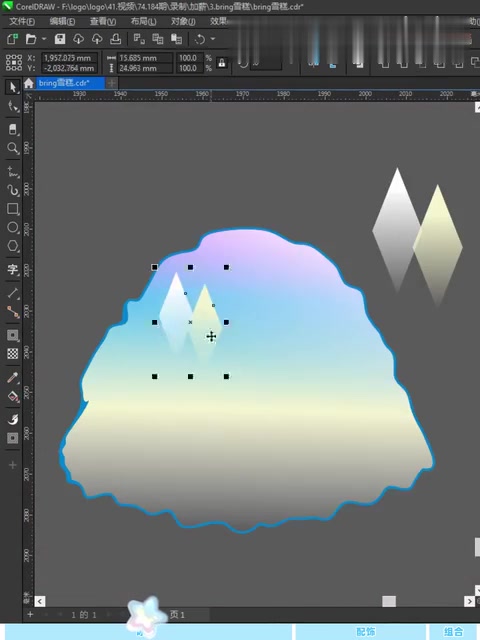Select the Text tool

12,269
